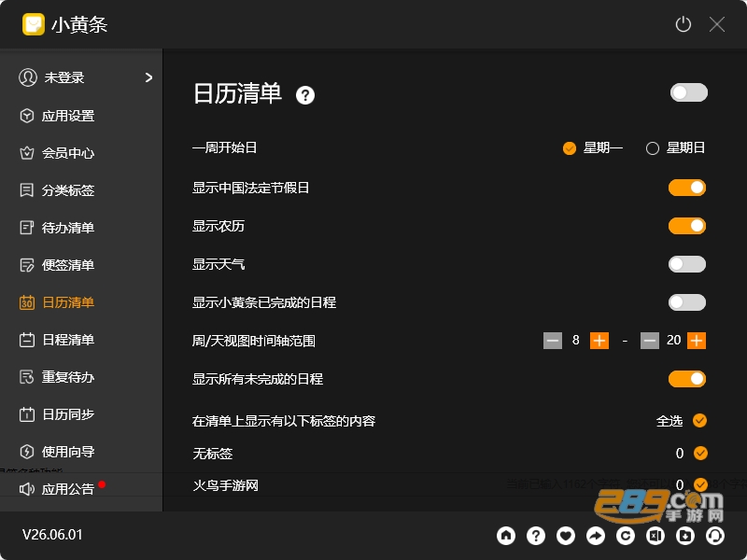747x560 pixels.
Task: Close the 小黄条 settings window
Action: [x=716, y=24]
